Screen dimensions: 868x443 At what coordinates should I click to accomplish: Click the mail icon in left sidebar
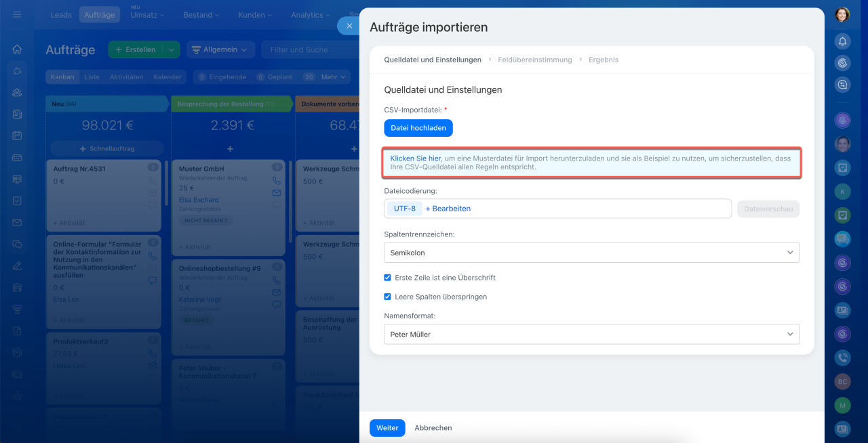tap(17, 222)
